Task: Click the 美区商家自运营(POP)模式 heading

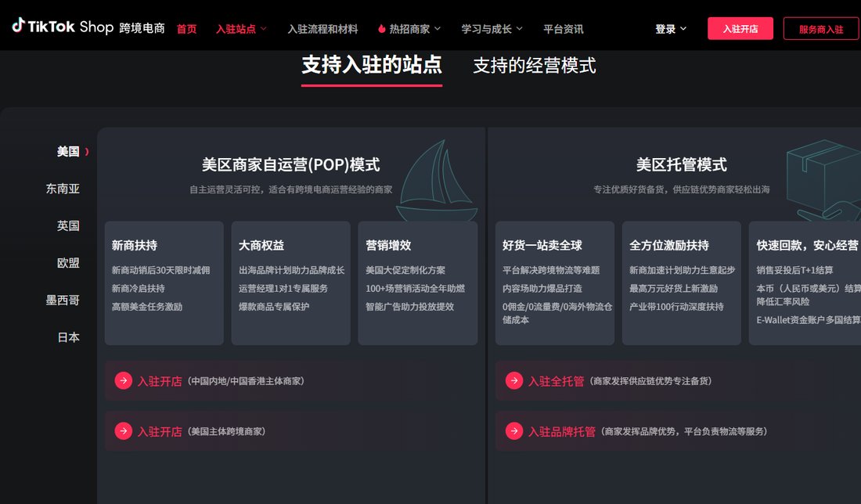Action: pyautogui.click(x=291, y=164)
